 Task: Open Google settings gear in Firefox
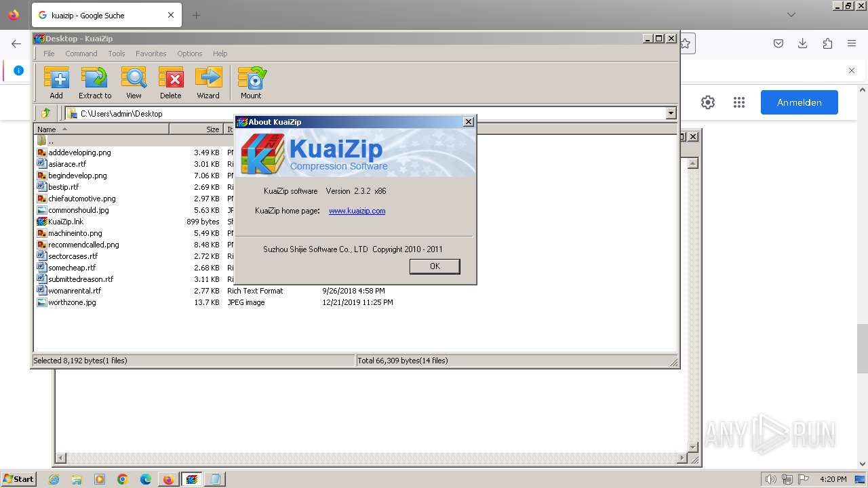click(708, 102)
